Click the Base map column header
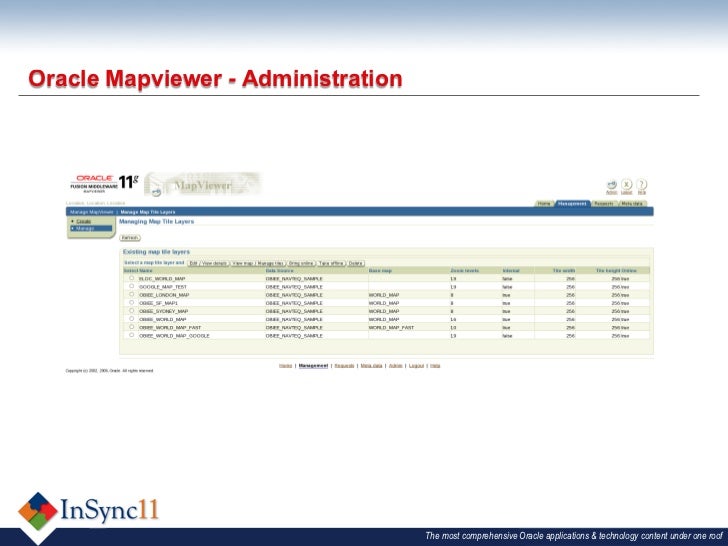This screenshot has width=728, height=546. 380,270
